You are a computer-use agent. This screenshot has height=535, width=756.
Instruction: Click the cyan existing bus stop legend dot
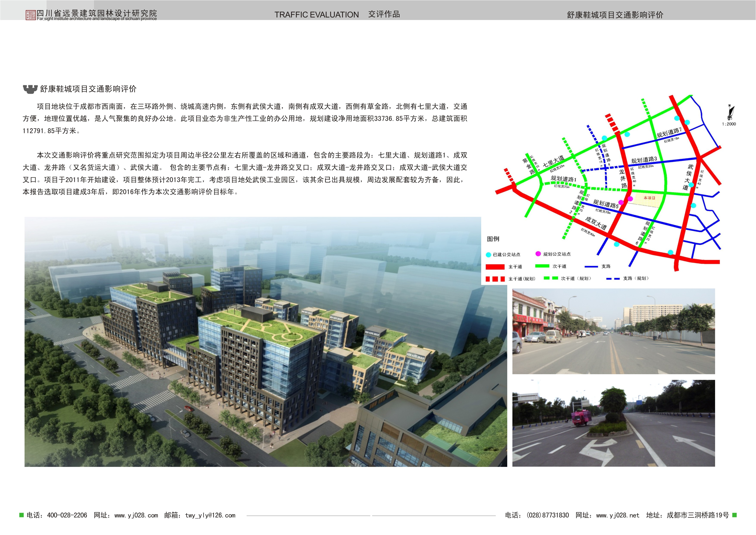[488, 255]
